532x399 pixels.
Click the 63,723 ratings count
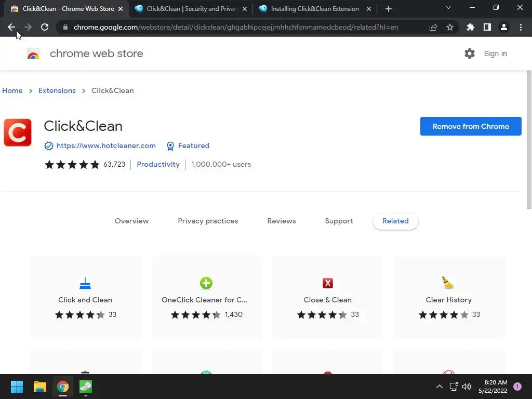(114, 165)
